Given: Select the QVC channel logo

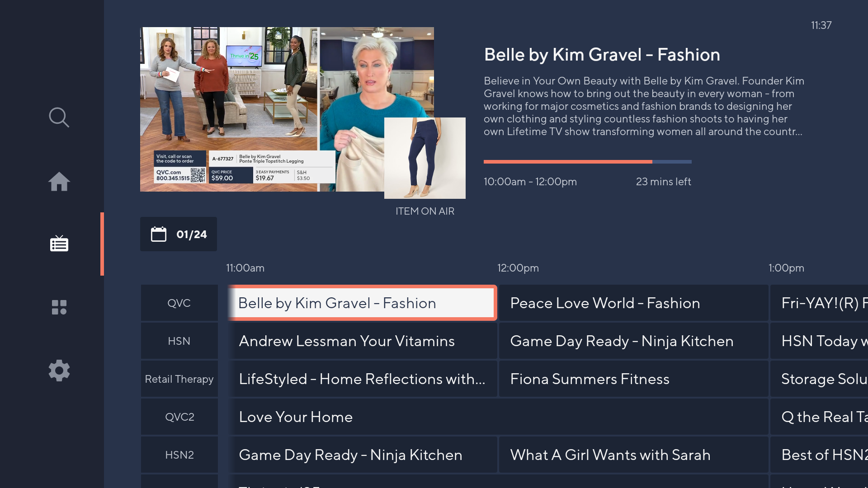Looking at the screenshot, I should pyautogui.click(x=179, y=303).
